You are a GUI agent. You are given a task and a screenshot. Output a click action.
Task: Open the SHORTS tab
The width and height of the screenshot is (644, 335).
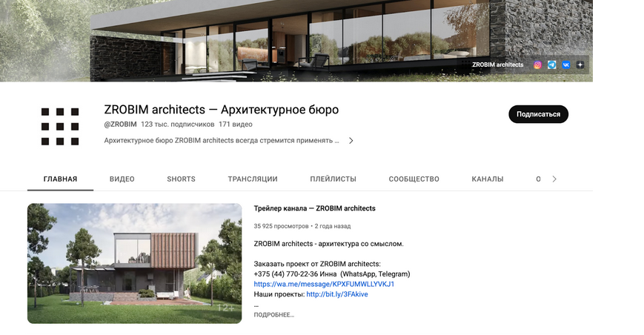181,179
